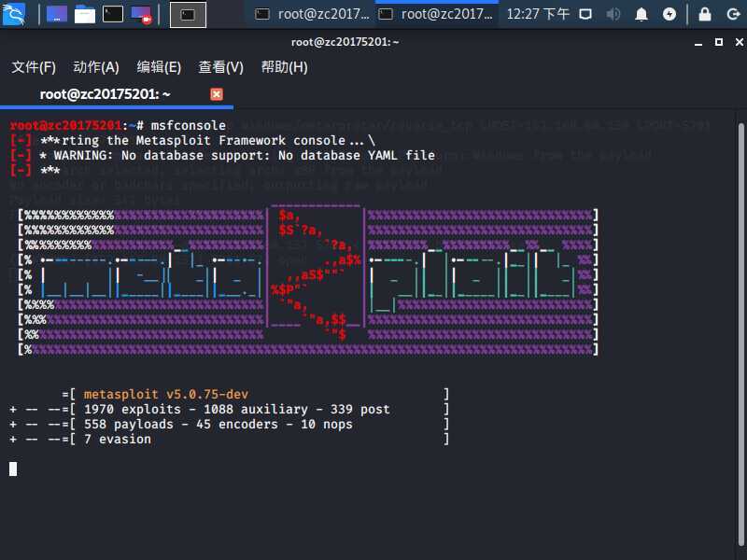Click the show desktop icon in panel

click(57, 14)
